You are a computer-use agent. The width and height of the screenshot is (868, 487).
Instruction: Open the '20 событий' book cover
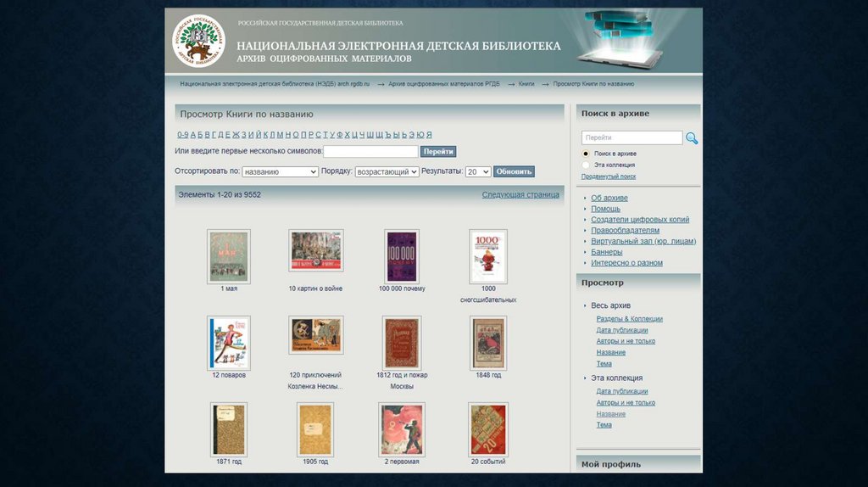click(x=487, y=429)
